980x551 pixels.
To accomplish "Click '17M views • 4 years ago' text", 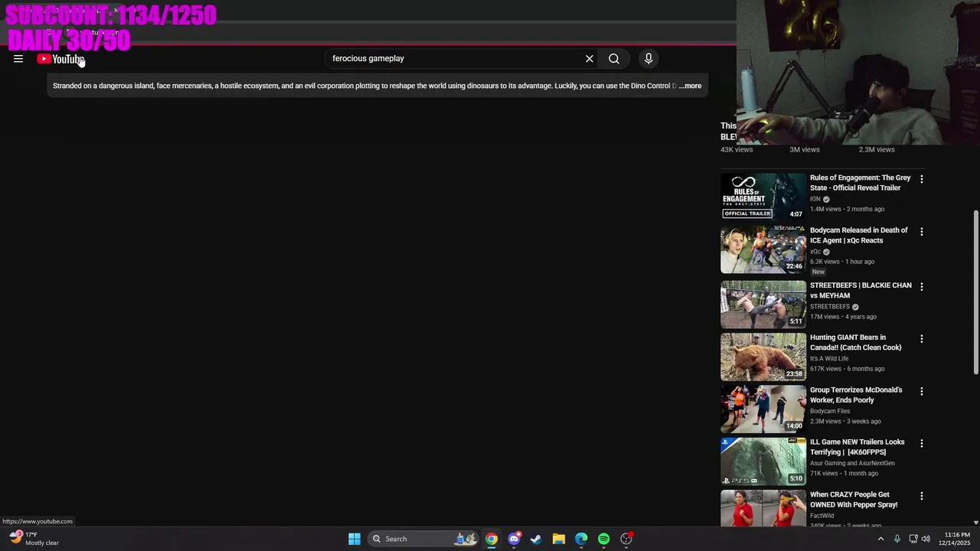I will (x=843, y=317).
